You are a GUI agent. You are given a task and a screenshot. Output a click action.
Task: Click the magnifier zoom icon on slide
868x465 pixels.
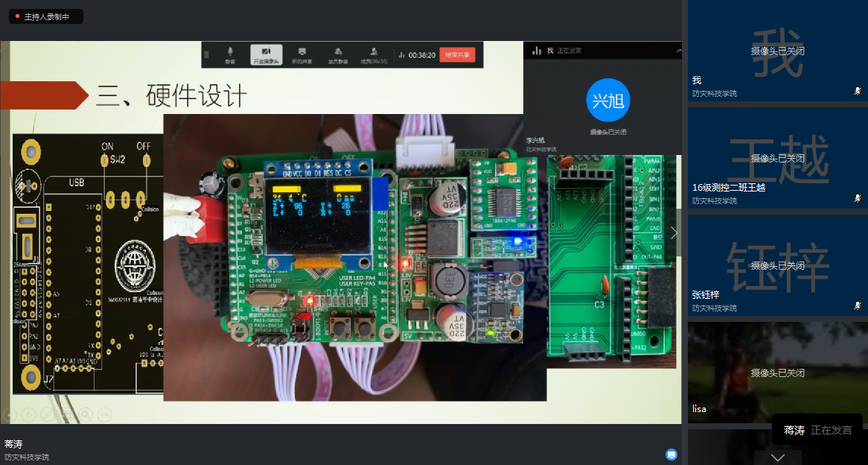pyautogui.click(x=86, y=414)
